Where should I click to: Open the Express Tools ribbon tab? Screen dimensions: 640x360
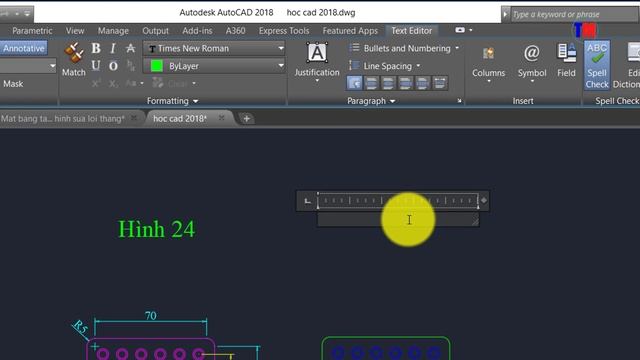(x=284, y=31)
